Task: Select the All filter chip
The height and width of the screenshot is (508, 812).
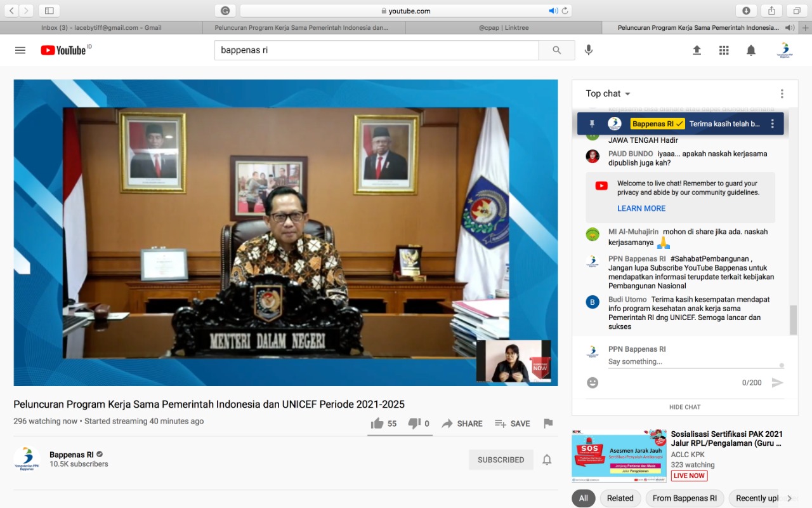Action: coord(584,498)
